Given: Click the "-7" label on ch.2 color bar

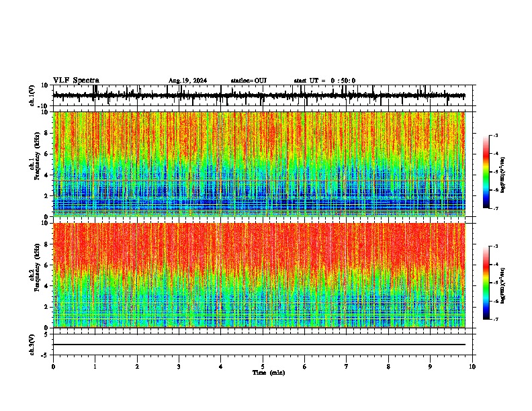Looking at the screenshot, I should pyautogui.click(x=496, y=319).
